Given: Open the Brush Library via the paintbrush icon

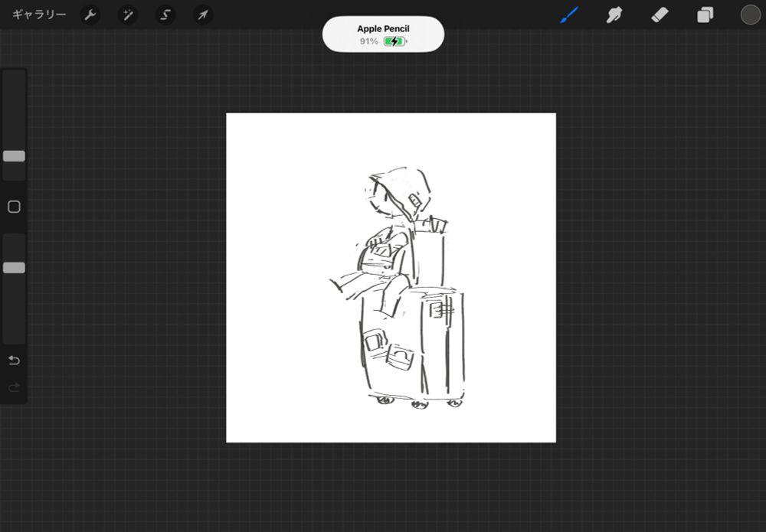Looking at the screenshot, I should [x=568, y=15].
